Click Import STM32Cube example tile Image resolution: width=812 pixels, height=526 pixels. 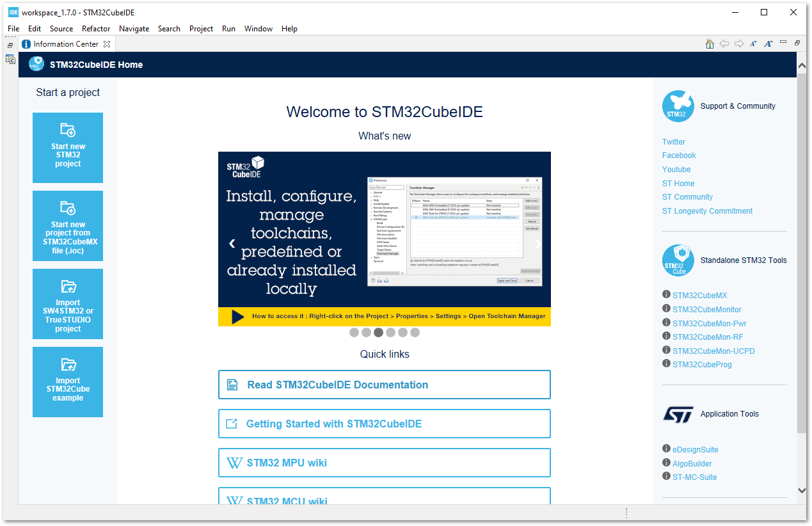pos(68,382)
